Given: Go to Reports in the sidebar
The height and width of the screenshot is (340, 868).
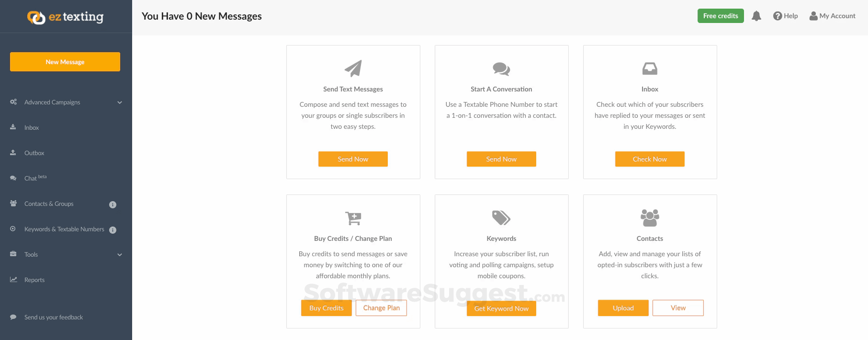Looking at the screenshot, I should [x=34, y=280].
